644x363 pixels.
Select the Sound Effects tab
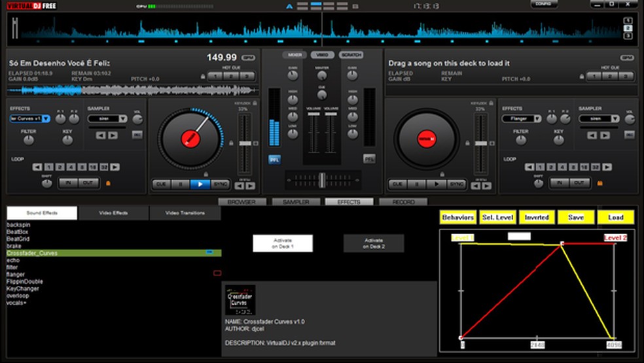coord(42,213)
